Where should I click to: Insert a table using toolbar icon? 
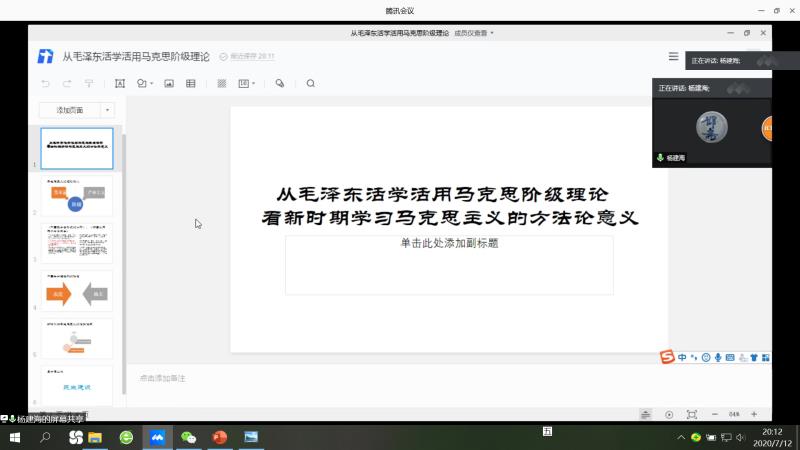191,84
